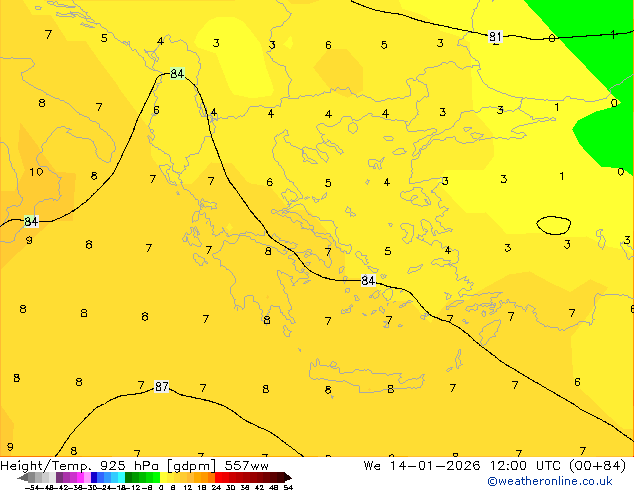Viewport: 634px width, 490px height.
Task: Click the '-54' legend scale label
Action: pyautogui.click(x=32, y=488)
